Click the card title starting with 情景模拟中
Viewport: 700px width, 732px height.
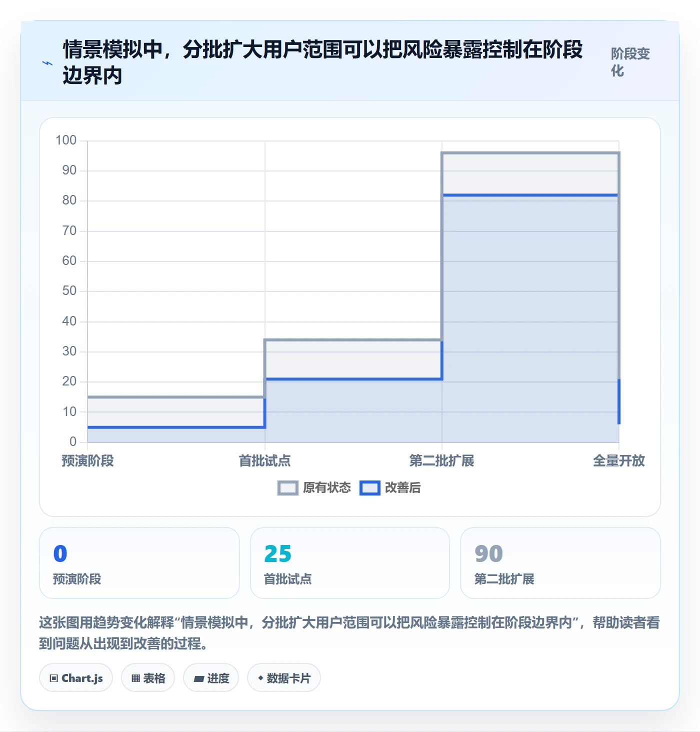click(323, 62)
